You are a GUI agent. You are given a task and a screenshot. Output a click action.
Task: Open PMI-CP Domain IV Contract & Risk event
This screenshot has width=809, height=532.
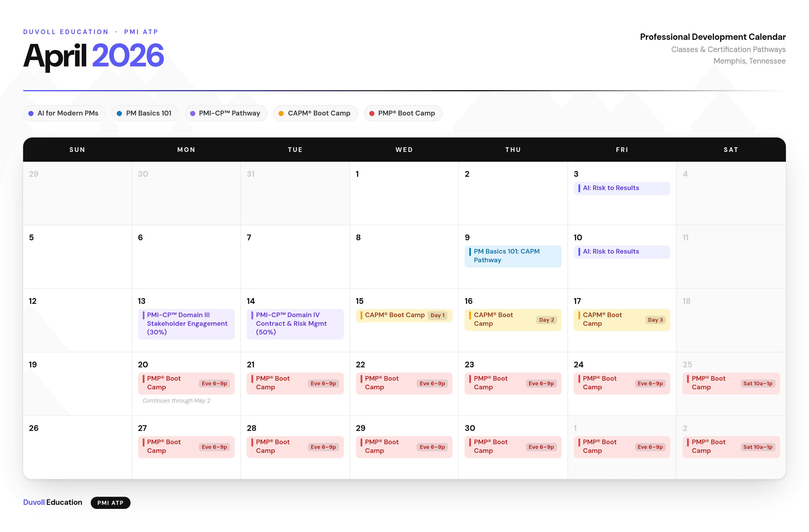pos(295,324)
